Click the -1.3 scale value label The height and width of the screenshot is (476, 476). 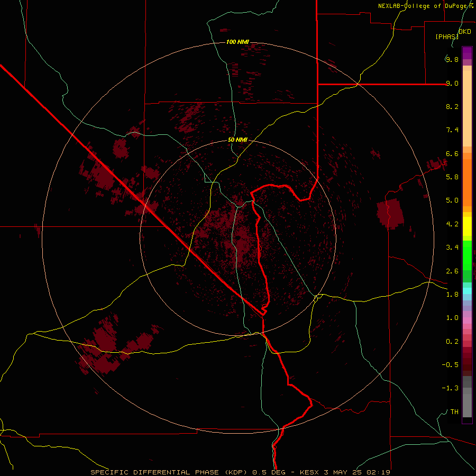pos(450,388)
